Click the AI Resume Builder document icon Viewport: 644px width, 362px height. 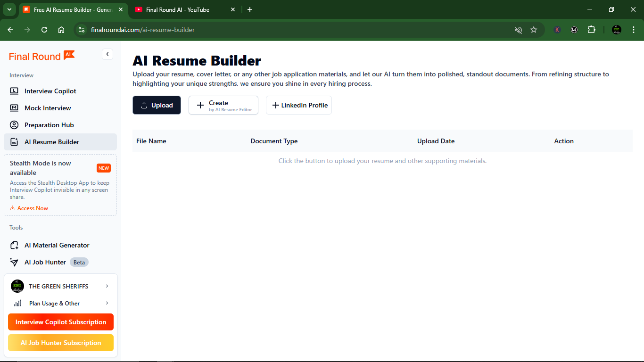14,142
